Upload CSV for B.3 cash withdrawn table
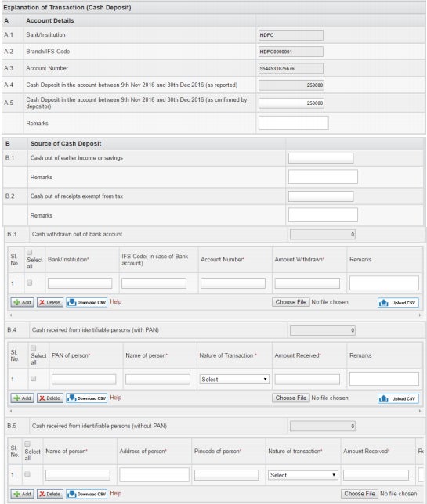 [x=398, y=303]
